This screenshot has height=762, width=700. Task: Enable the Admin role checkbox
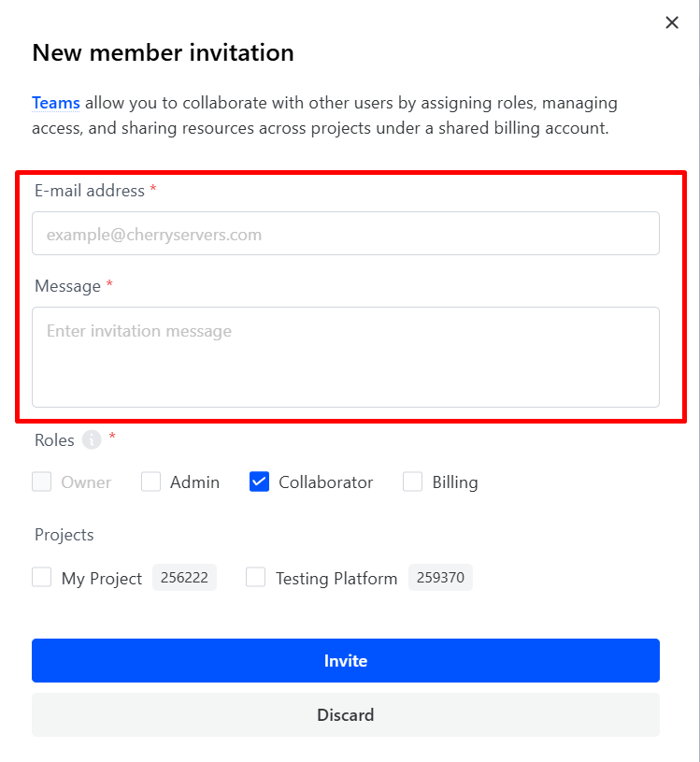pyautogui.click(x=151, y=482)
